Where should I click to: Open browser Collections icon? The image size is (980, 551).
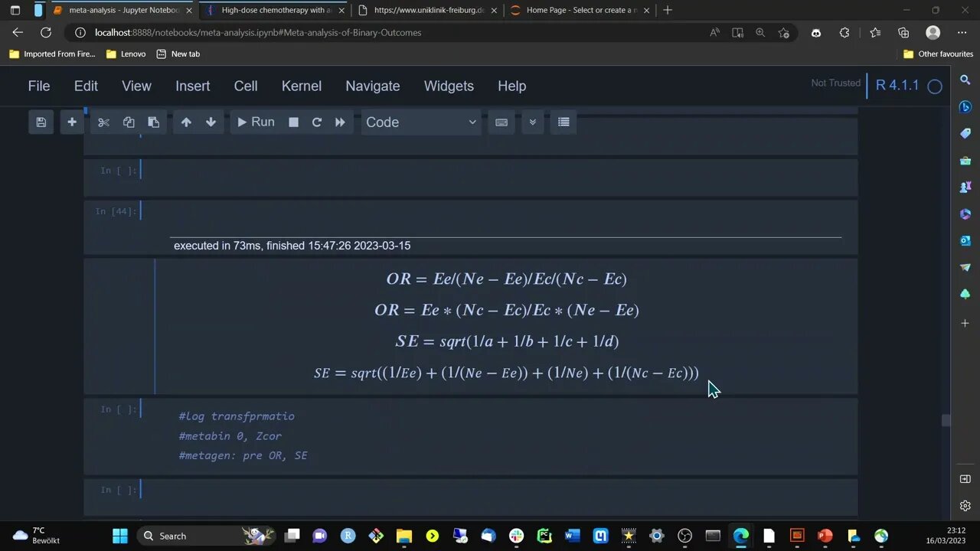coord(903,33)
